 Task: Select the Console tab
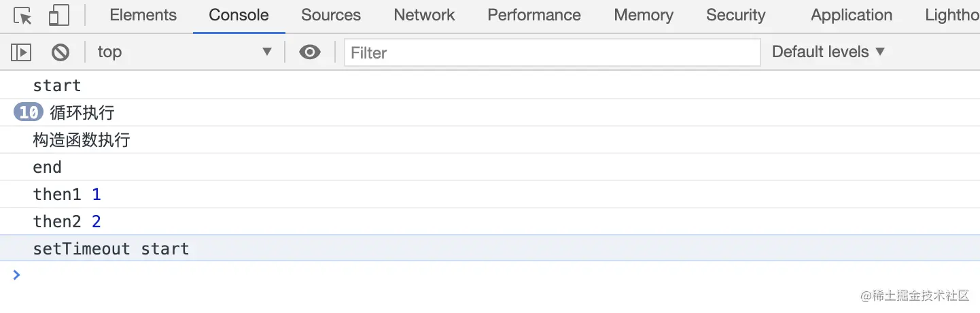(239, 15)
